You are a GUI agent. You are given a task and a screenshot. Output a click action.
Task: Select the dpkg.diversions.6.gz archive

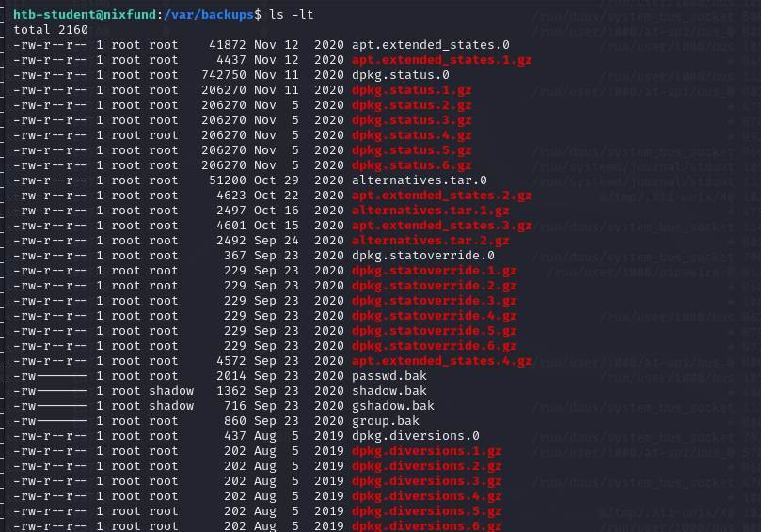427,525
